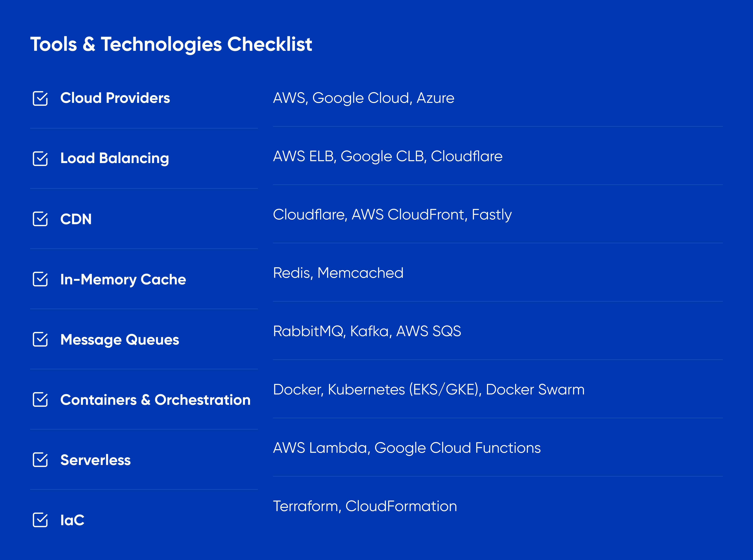Toggle the Load Balancing checkbox

40,158
